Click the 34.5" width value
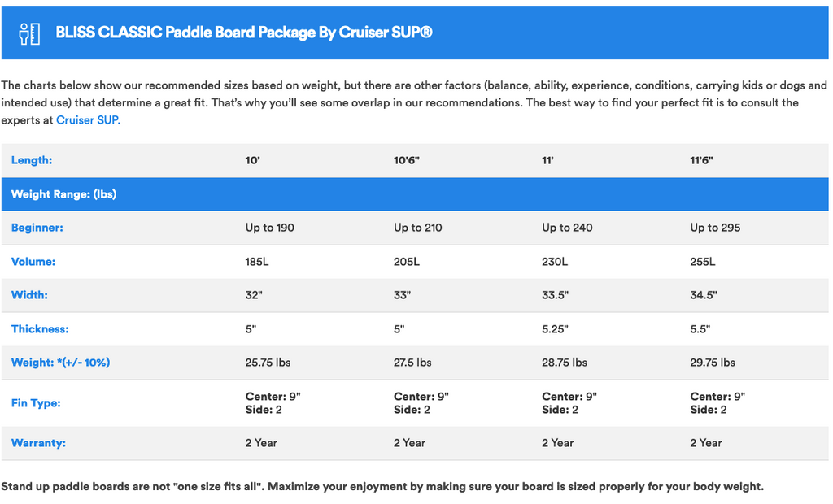Screen dimensions: 833x504 (704, 295)
